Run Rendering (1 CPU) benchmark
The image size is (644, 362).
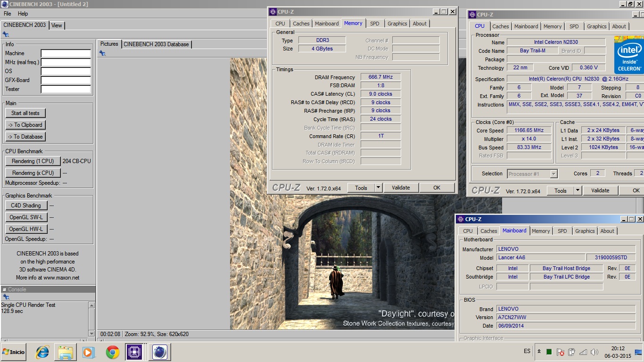pyautogui.click(x=33, y=161)
